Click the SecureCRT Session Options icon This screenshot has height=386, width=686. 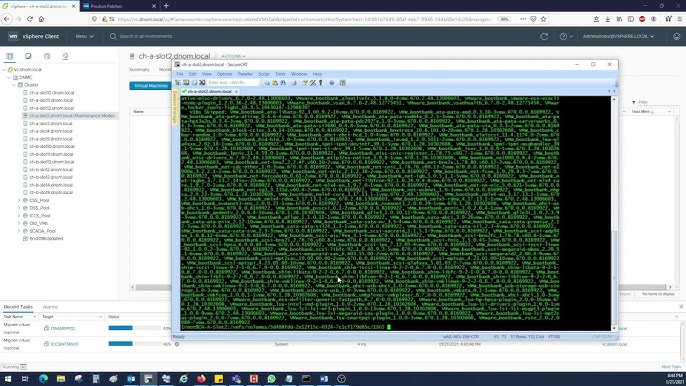pos(305,82)
